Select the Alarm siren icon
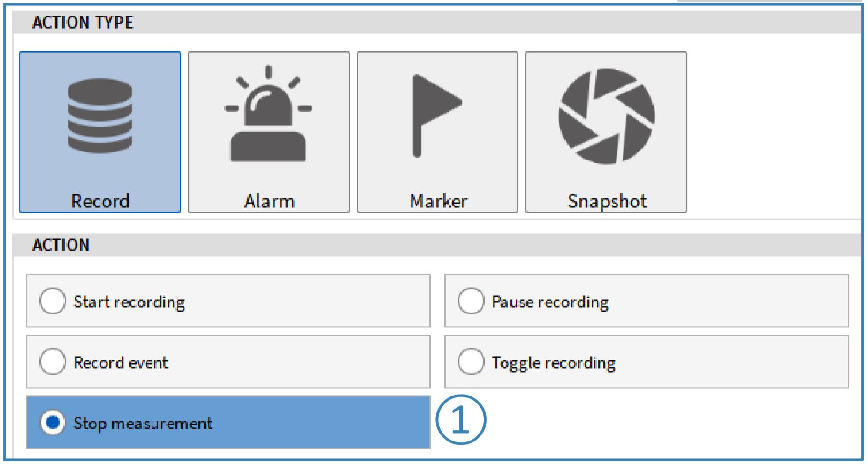The image size is (868, 464). point(268,115)
